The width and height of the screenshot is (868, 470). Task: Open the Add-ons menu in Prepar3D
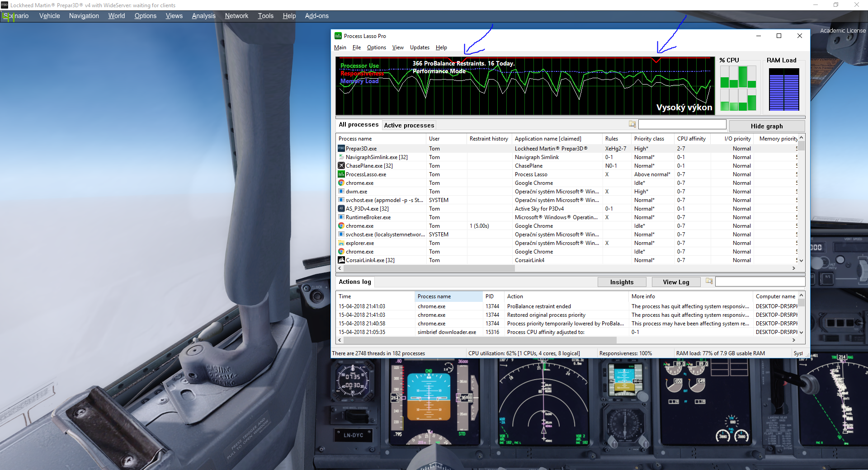point(317,16)
